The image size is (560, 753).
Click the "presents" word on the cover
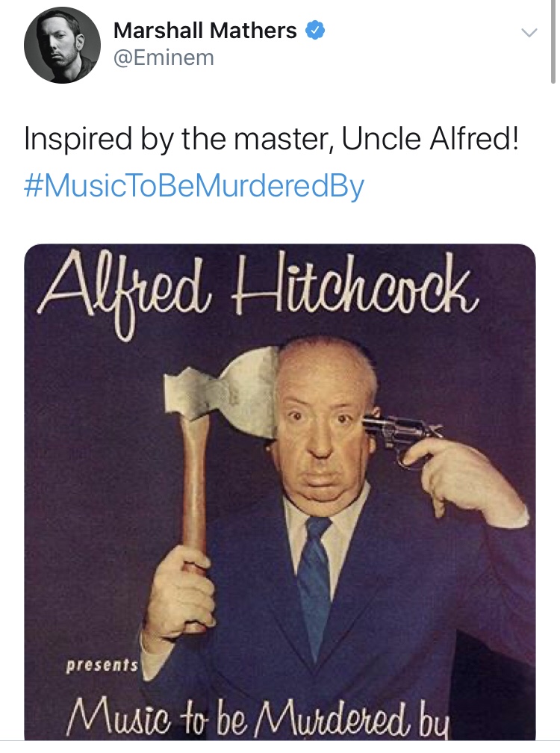(x=102, y=665)
